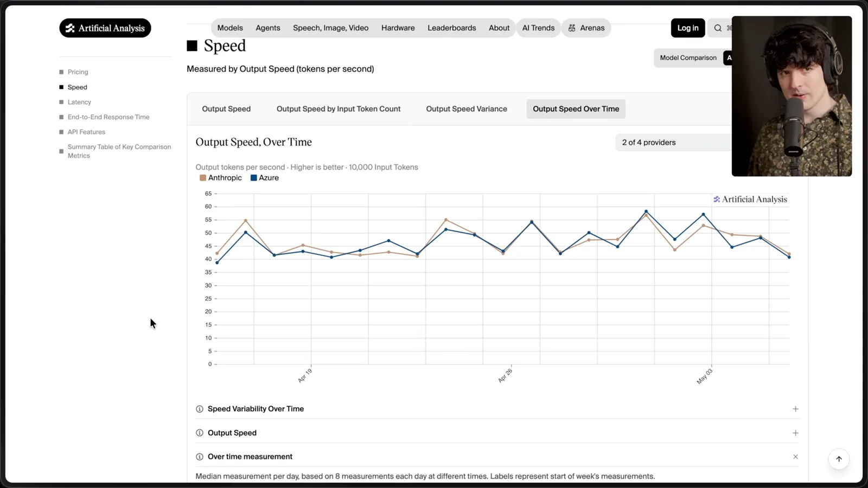Collapse the Over time measurement section
Viewport: 868px width, 488px height.
[x=795, y=457]
